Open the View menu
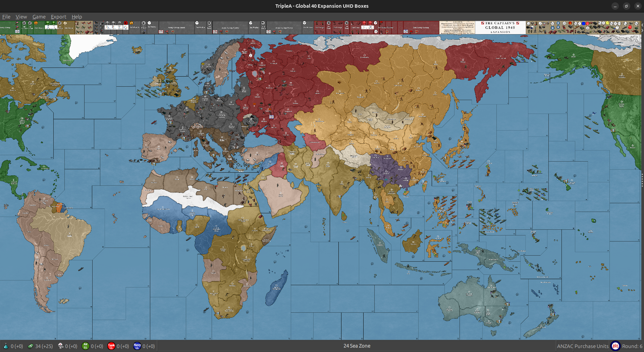This screenshot has height=352, width=644. 21,17
